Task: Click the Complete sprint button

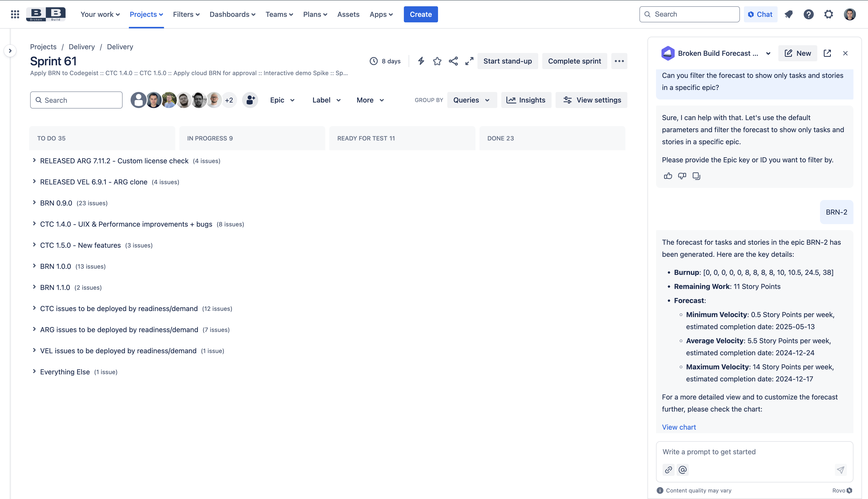Action: [x=574, y=61]
